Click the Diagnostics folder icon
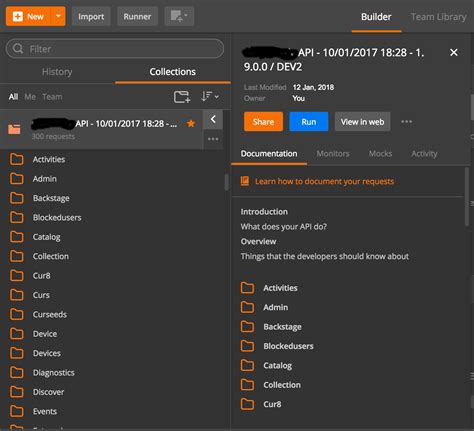This screenshot has height=431, width=474. pos(17,372)
